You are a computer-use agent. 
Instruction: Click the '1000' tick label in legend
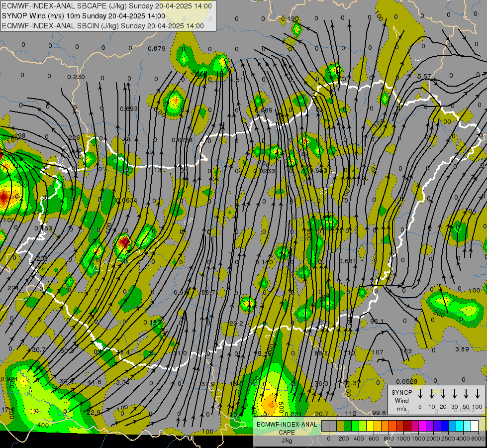(403, 439)
